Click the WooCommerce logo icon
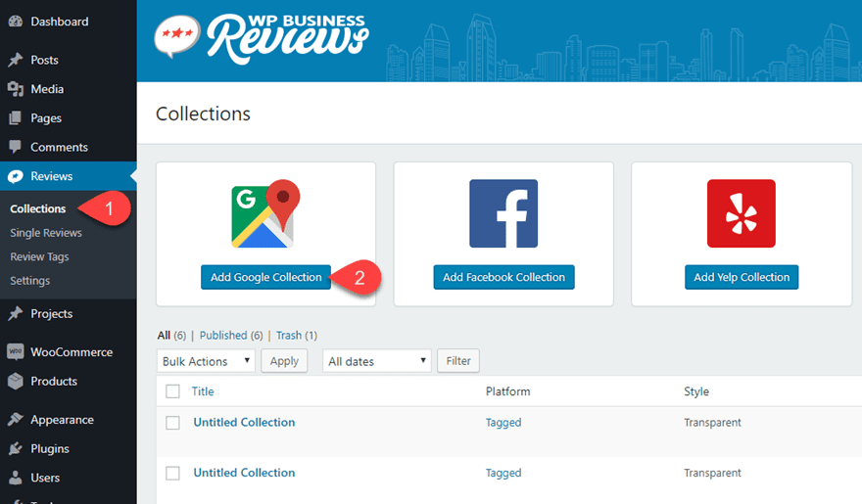This screenshot has width=862, height=504. pos(16,352)
